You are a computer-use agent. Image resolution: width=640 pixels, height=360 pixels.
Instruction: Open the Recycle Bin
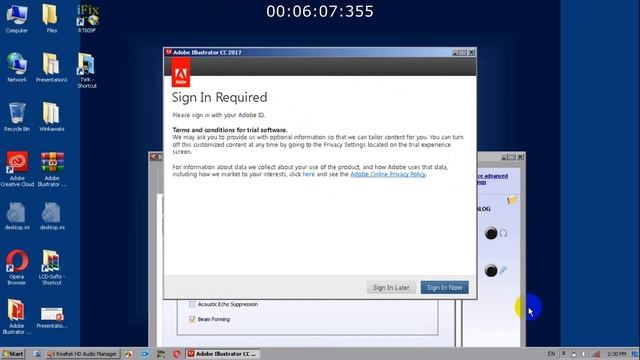click(17, 117)
